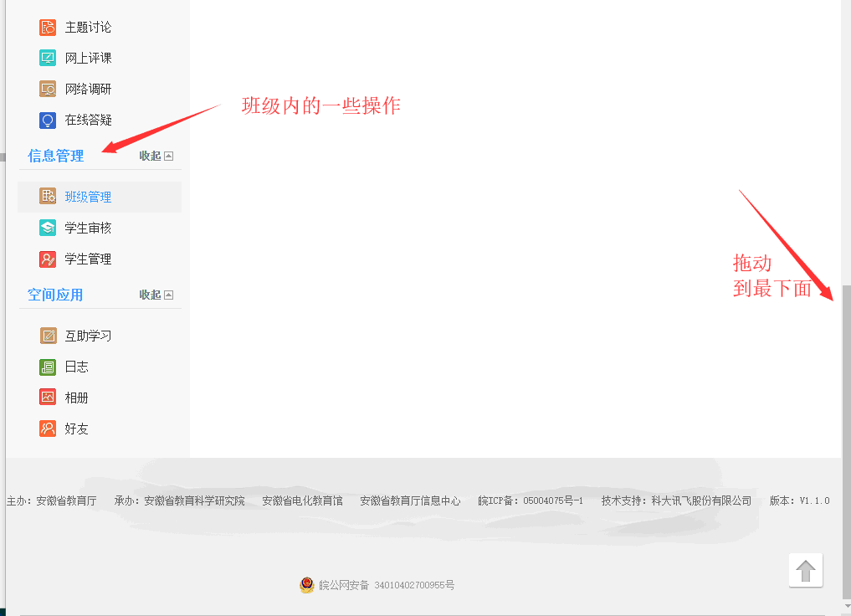This screenshot has width=851, height=616.
Task: Click 主办: 安徽省教育厅 footer text
Action: (52, 501)
